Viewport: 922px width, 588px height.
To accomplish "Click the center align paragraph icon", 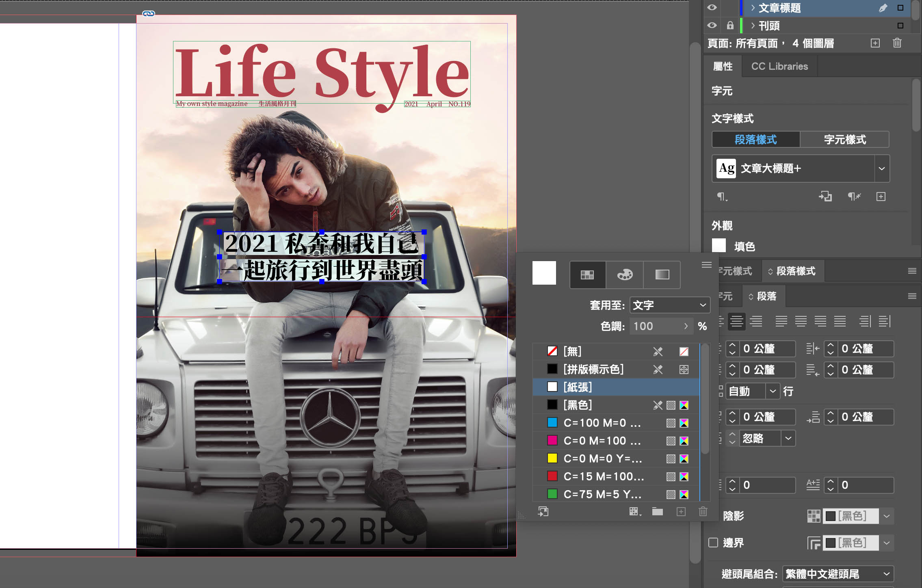I will click(737, 321).
